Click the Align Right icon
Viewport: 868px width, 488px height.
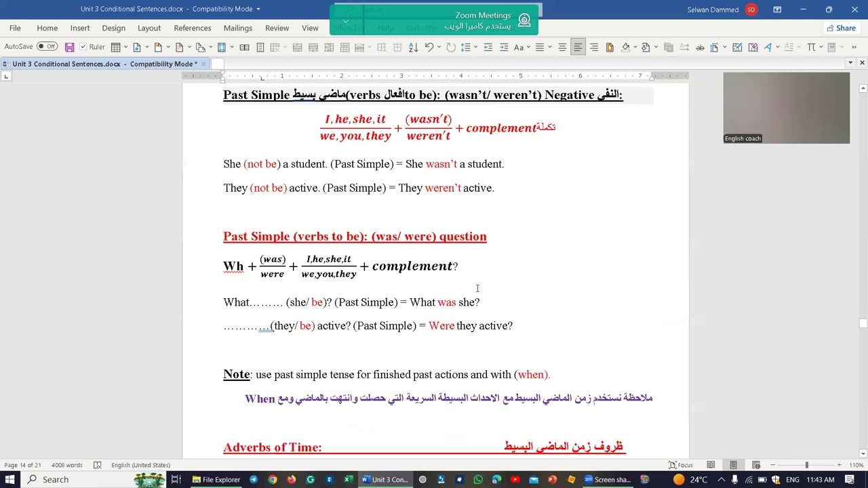[594, 47]
